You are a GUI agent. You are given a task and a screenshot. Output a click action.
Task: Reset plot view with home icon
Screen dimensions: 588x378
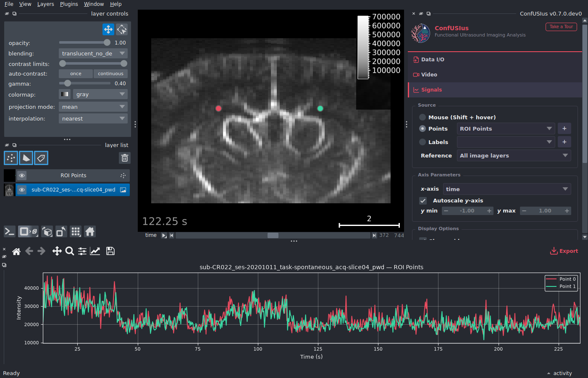pos(16,251)
